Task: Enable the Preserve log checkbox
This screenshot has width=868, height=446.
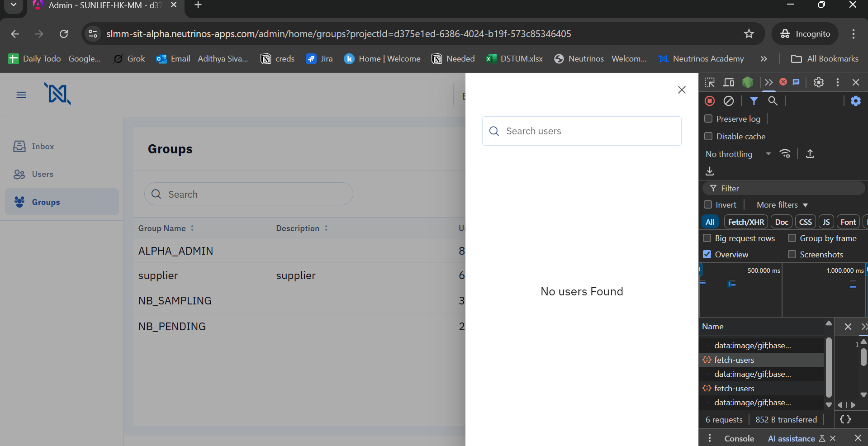Action: pyautogui.click(x=708, y=119)
